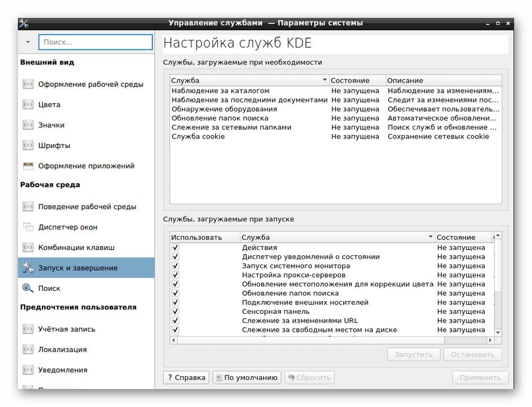Click the Оформление рабочей среды sidebar icon
Screen dimensions: 532x407
[x=28, y=84]
